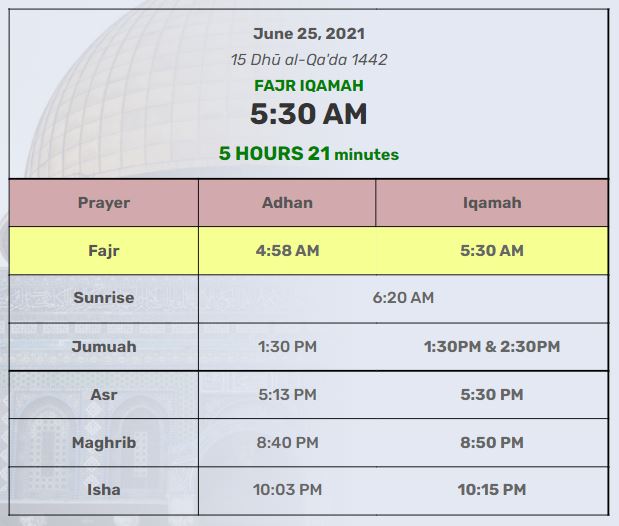This screenshot has height=526, width=619.
Task: Select the Jumuah row label
Action: [104, 347]
